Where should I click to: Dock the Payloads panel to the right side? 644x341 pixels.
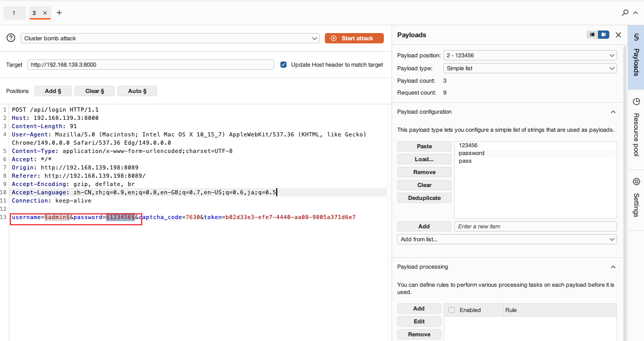click(604, 35)
